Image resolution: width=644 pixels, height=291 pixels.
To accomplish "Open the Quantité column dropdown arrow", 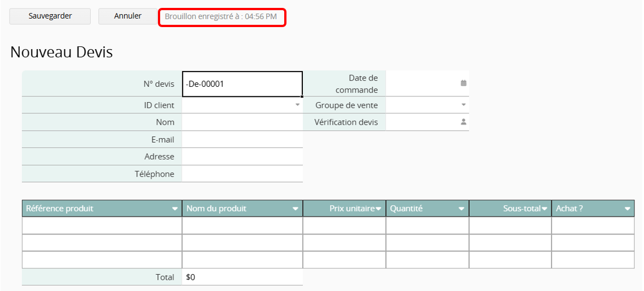I will coord(461,209).
